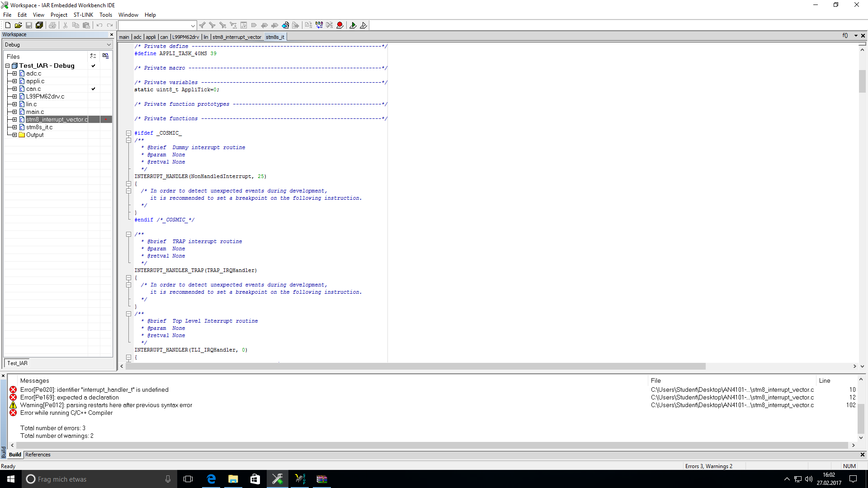Collapse the #ifdef _COSMIC_ code fold
Image resolution: width=868 pixels, height=488 pixels.
[x=128, y=133]
